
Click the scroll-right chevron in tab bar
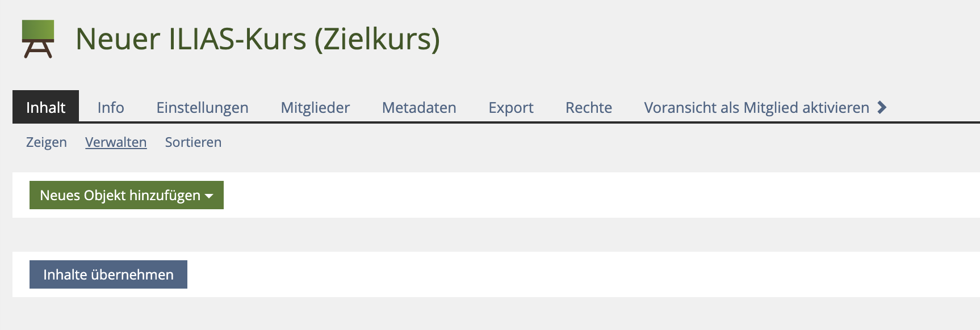(x=882, y=107)
